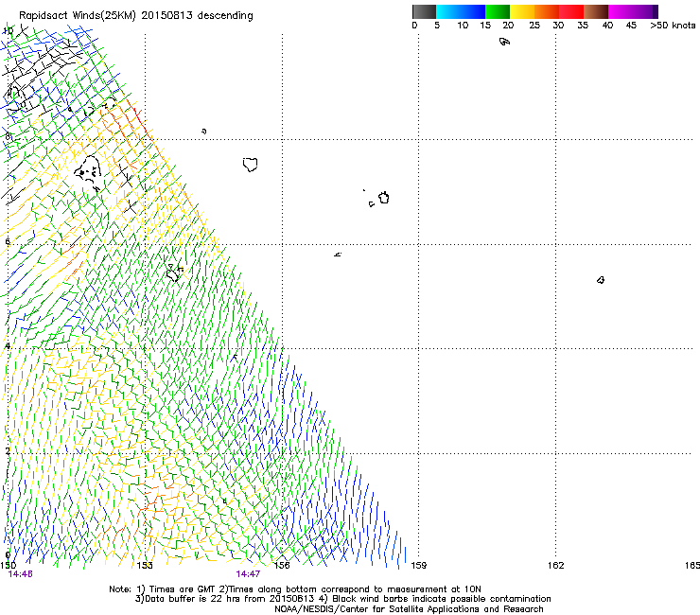Click the gray 0-5 knots legend segment
This screenshot has width=700, height=615.
coord(424,11)
